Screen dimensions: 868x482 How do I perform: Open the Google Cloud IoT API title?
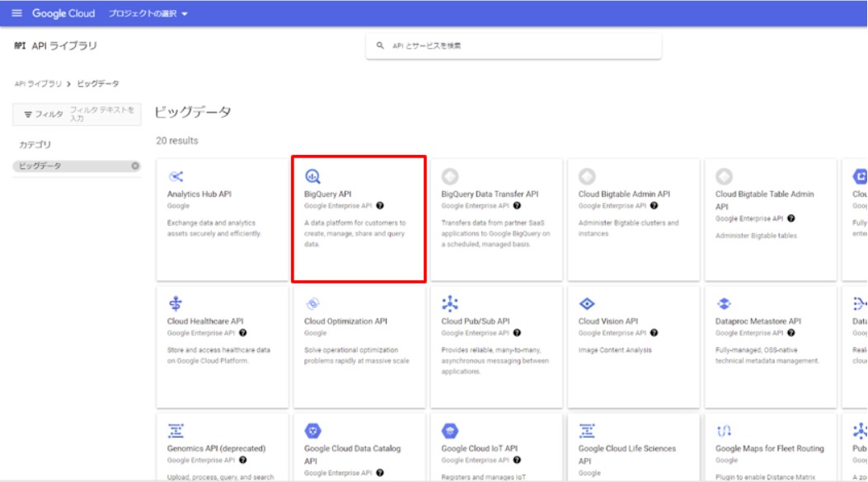point(480,449)
